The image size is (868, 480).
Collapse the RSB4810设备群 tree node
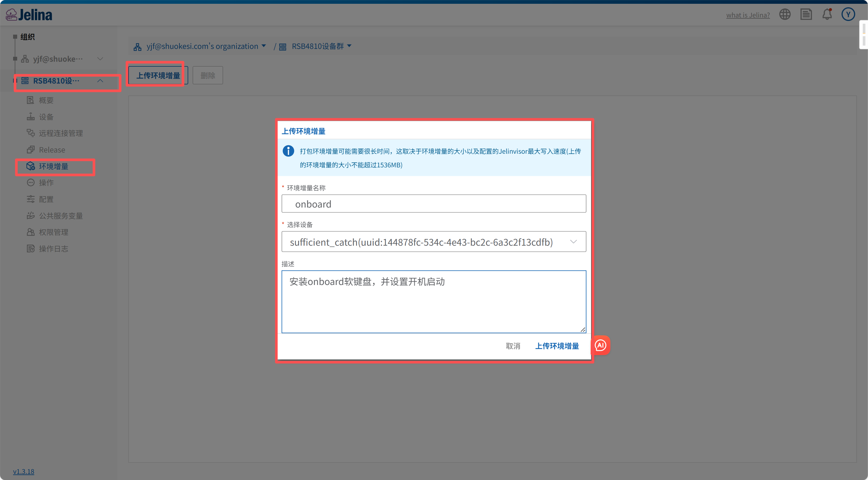pyautogui.click(x=100, y=81)
